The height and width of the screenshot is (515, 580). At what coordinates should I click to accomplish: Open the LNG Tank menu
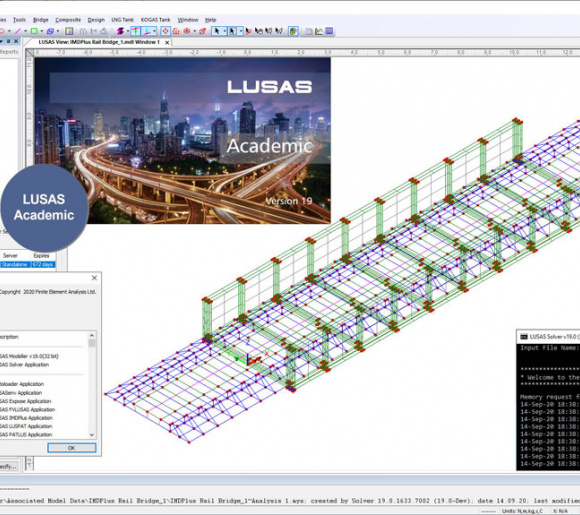tap(122, 20)
